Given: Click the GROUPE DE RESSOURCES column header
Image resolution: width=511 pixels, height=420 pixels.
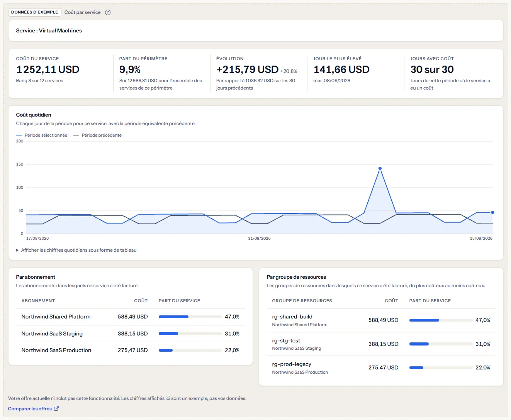Looking at the screenshot, I should (302, 301).
